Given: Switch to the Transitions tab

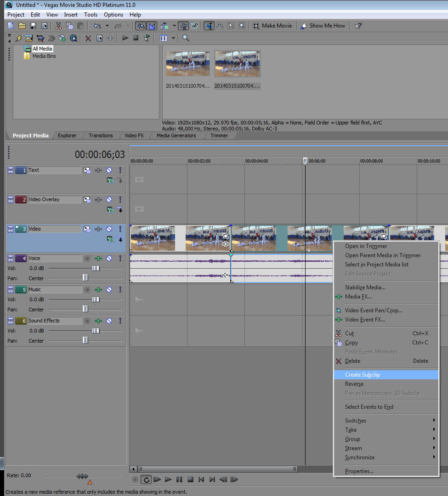Looking at the screenshot, I should [101, 135].
